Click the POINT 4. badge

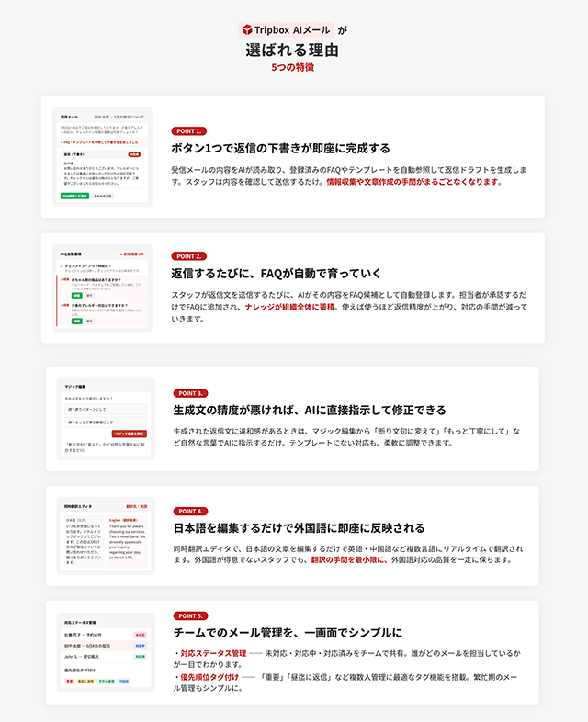coord(190,511)
